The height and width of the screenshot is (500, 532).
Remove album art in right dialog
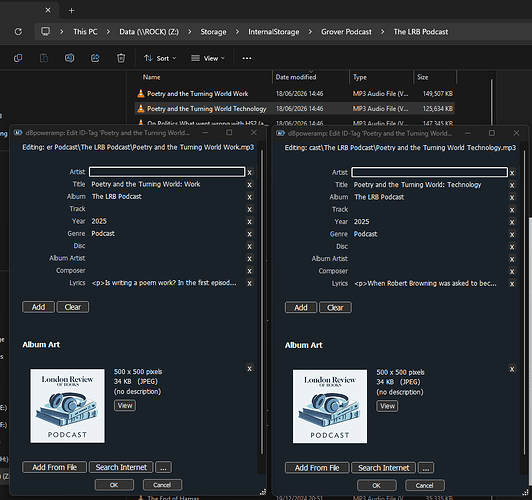click(x=512, y=369)
